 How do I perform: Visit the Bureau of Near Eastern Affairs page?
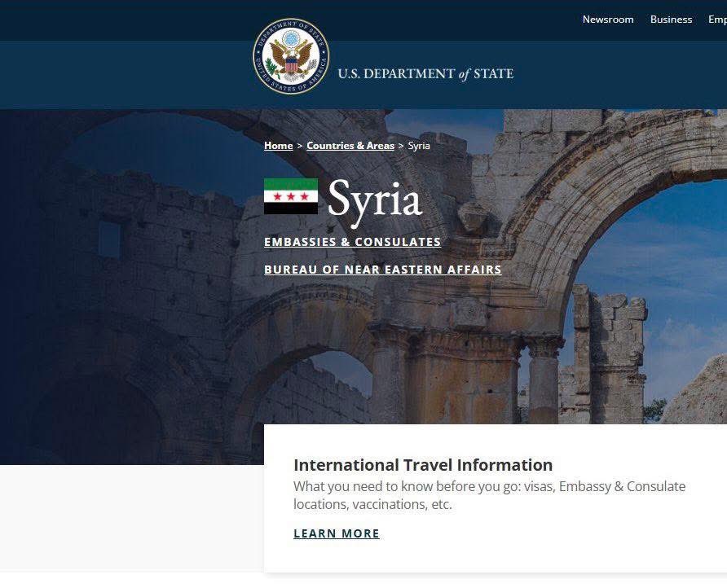[x=383, y=270]
